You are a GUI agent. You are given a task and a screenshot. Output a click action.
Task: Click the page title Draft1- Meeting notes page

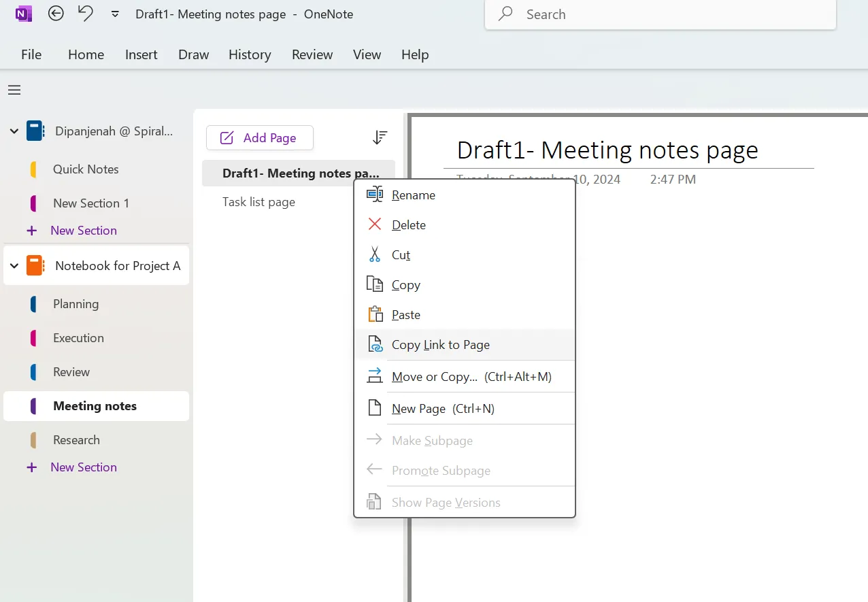point(607,150)
